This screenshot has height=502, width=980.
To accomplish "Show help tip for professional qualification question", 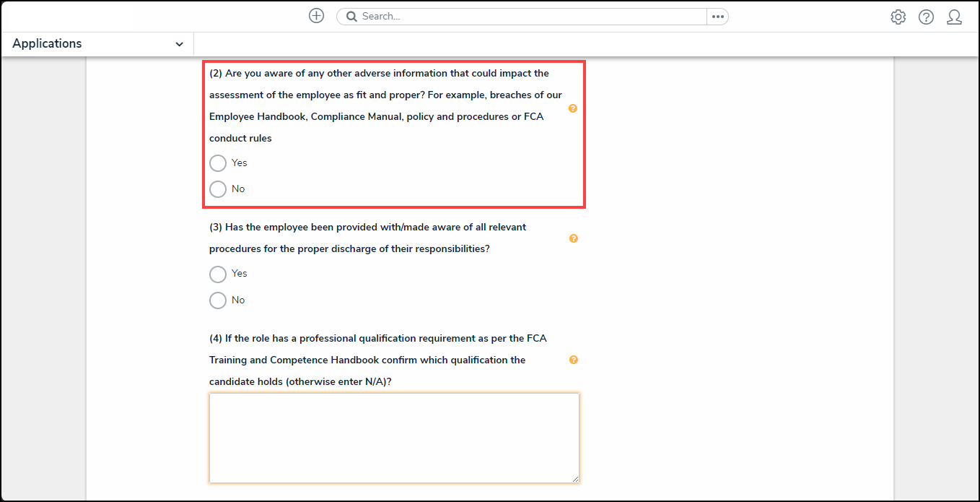I will point(574,360).
